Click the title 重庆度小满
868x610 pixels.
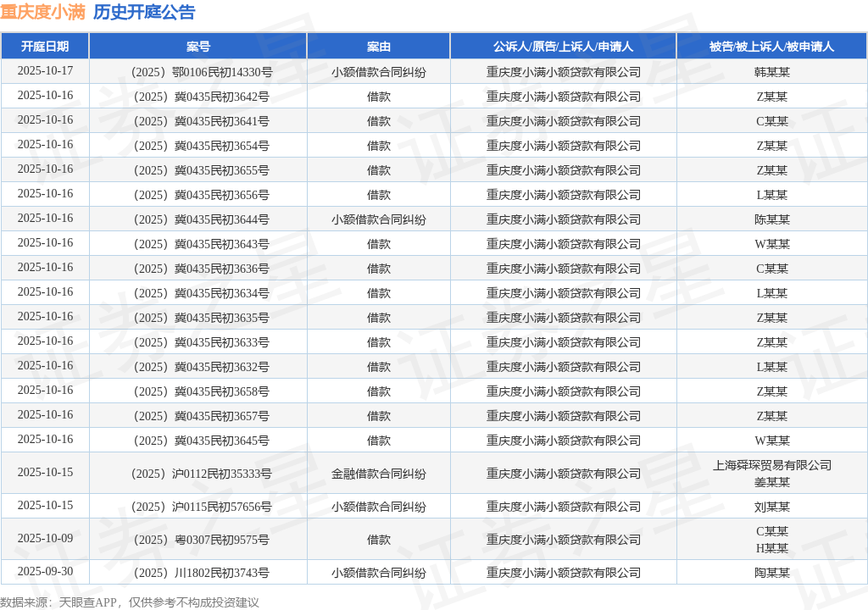pos(42,12)
